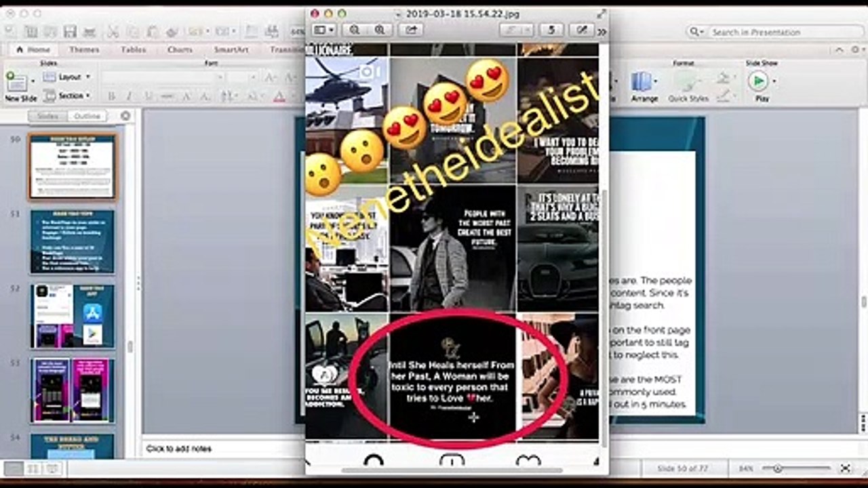Open the Themes ribbon tab

tap(84, 49)
